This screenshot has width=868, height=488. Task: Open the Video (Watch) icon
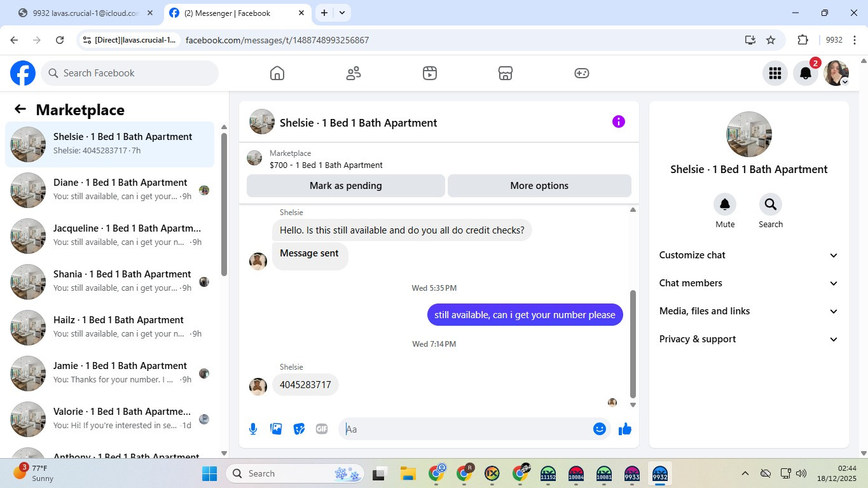tap(430, 73)
